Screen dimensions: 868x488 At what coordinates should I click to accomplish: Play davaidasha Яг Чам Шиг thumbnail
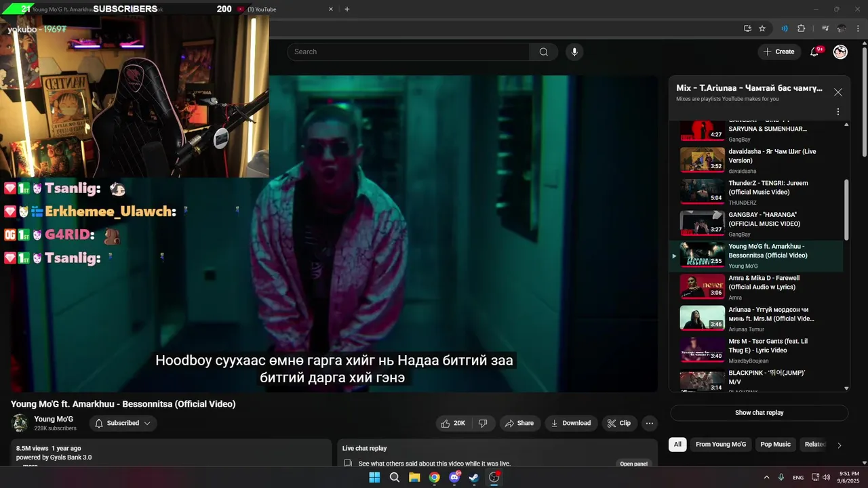click(703, 160)
